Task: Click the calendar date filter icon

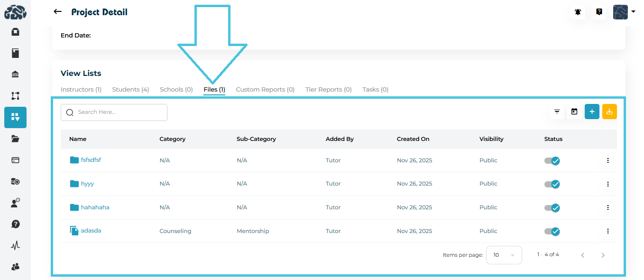Action: click(x=574, y=112)
